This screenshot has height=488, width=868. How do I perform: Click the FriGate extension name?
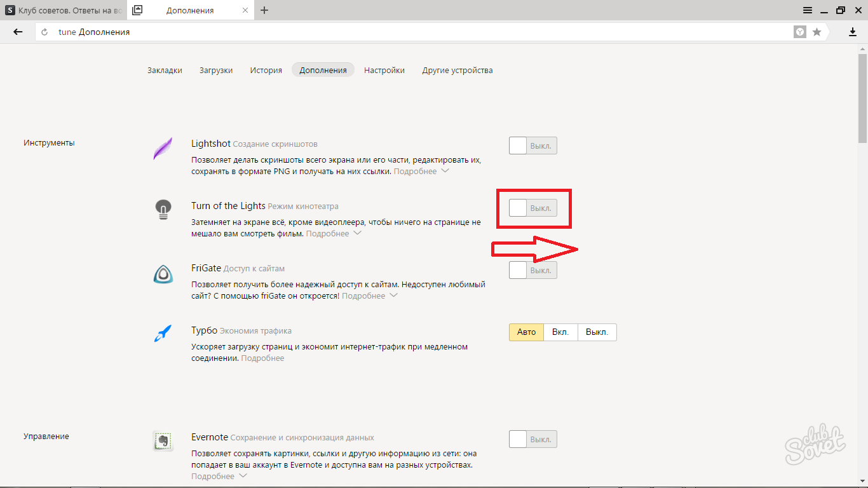point(206,268)
